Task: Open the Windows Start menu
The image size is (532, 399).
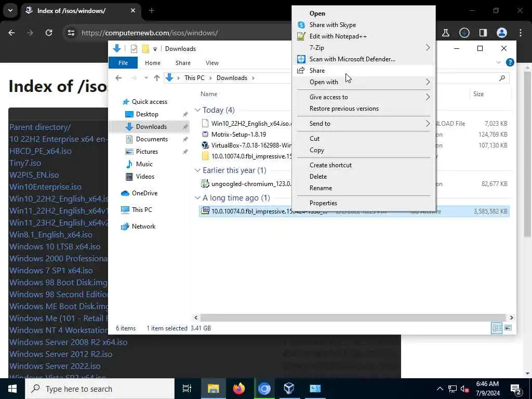Action: click(x=12, y=389)
